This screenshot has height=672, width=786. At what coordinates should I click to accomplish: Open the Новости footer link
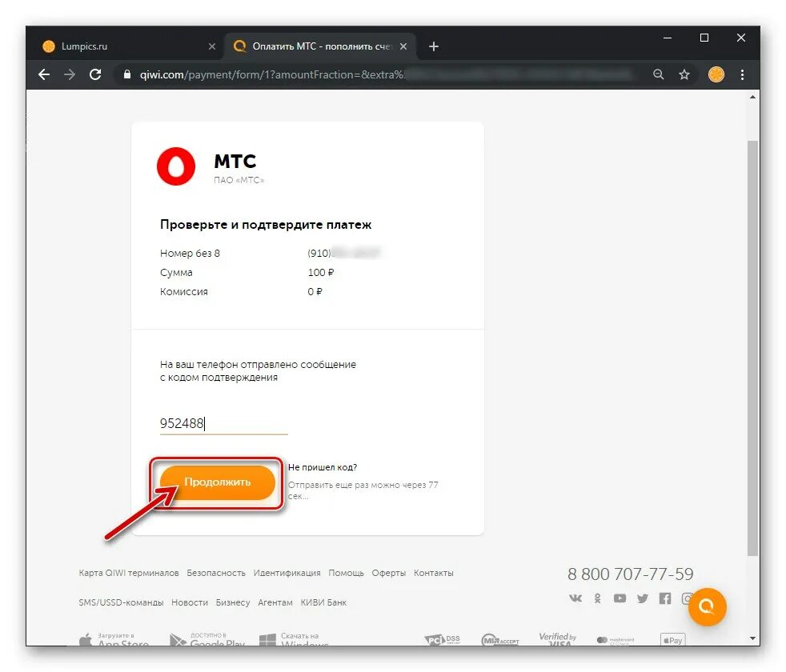click(190, 602)
